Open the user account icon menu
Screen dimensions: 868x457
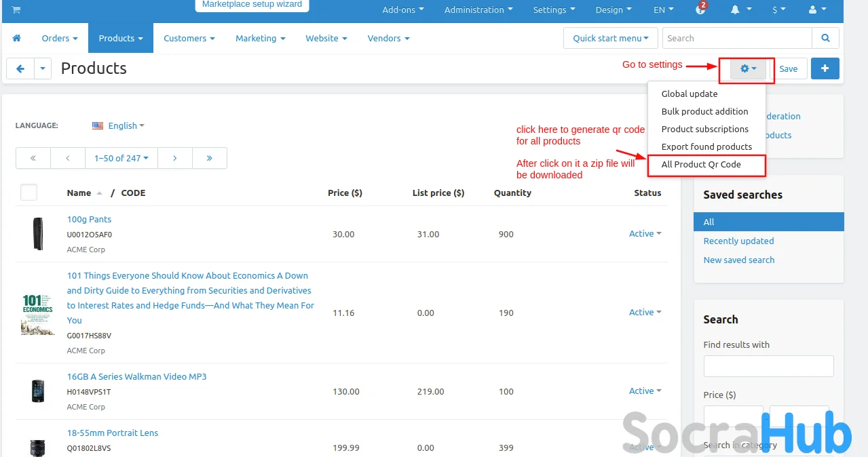click(x=817, y=9)
